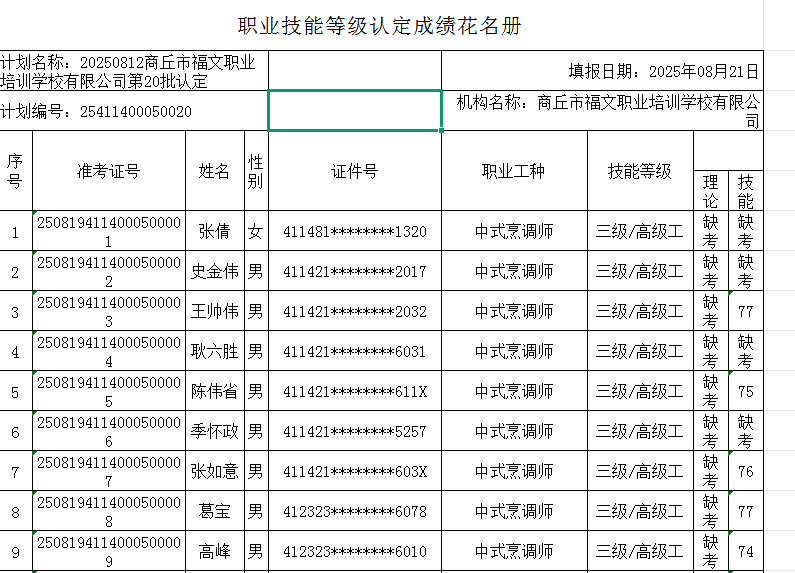Select the name cell 耿六胜

click(x=214, y=352)
